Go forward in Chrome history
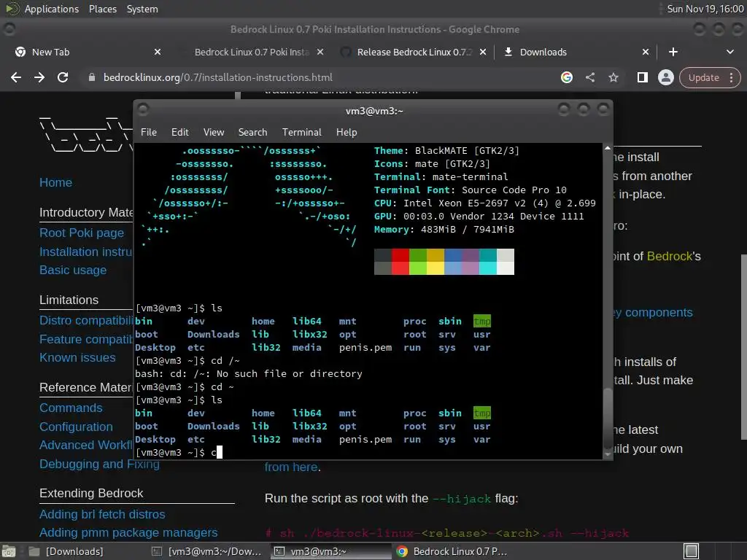Viewport: 747px width, 560px height. pyautogui.click(x=39, y=77)
